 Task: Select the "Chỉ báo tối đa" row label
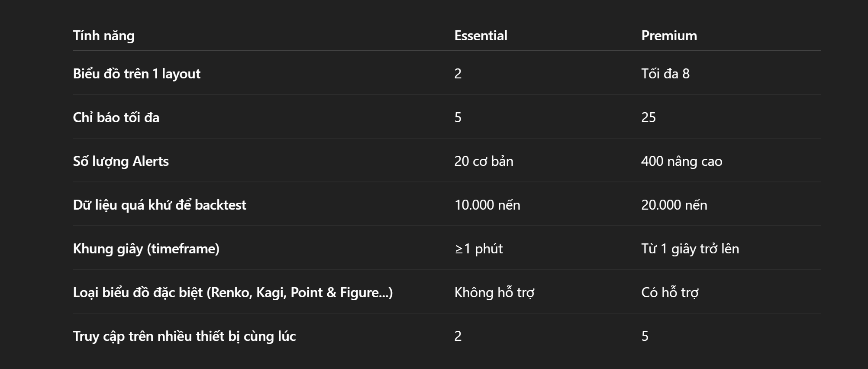(x=116, y=117)
